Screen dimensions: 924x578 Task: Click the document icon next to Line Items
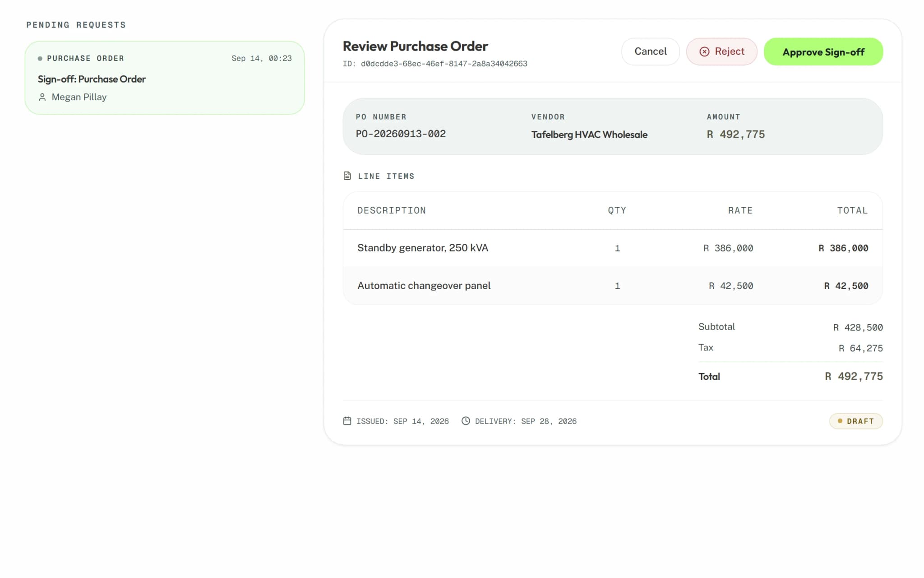(x=347, y=176)
